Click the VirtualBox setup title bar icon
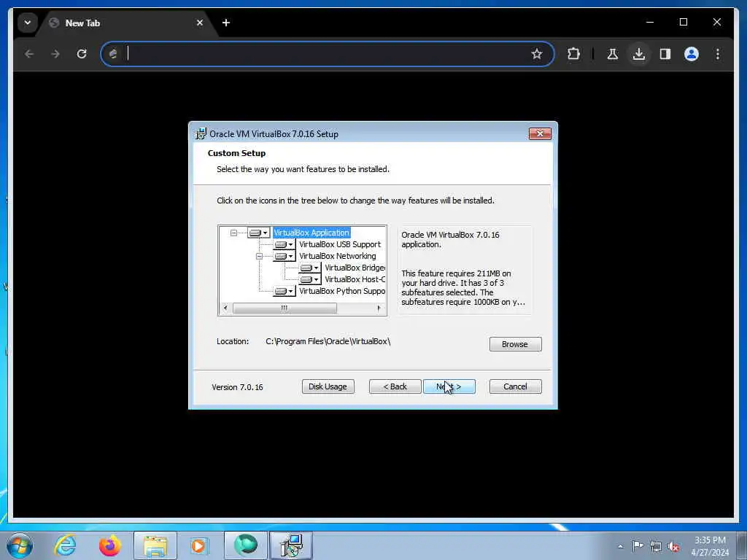Image resolution: width=747 pixels, height=560 pixels. point(201,134)
